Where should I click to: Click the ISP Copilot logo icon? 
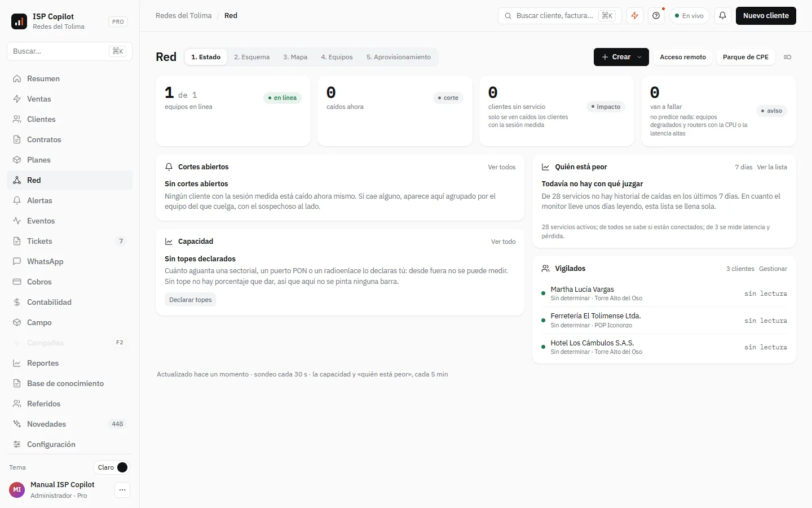(x=19, y=21)
